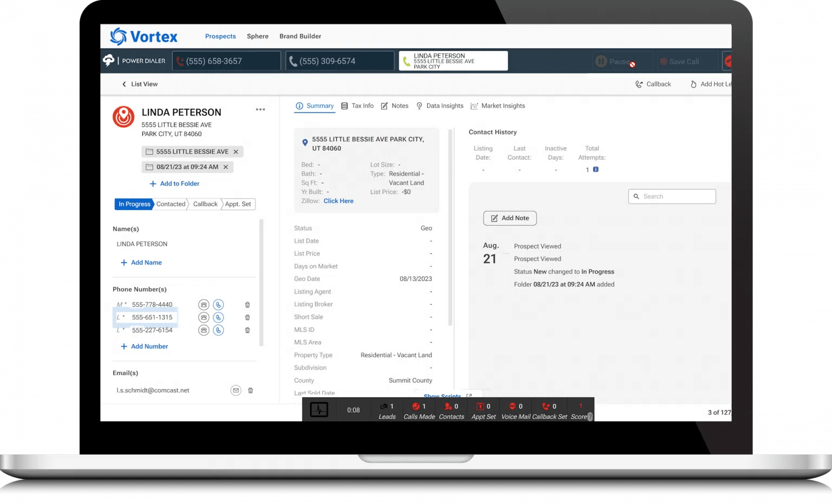Click the red map-pin prospect avatar
The image size is (832, 504).
click(x=123, y=116)
